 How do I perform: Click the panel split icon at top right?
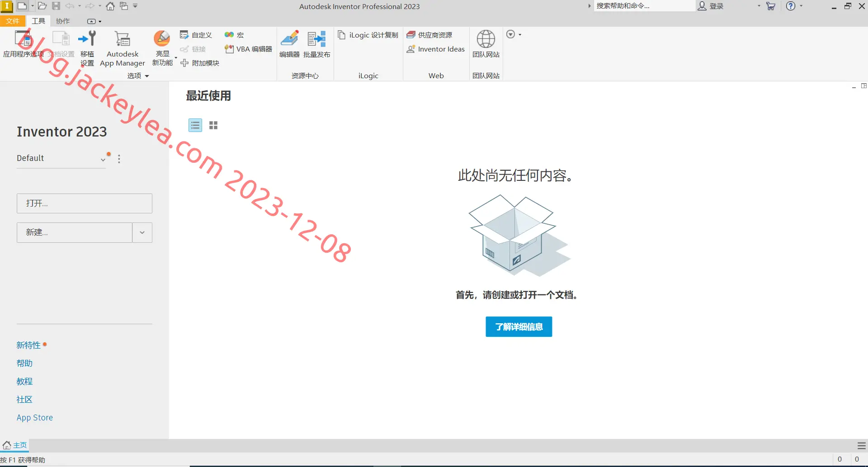coord(864,86)
